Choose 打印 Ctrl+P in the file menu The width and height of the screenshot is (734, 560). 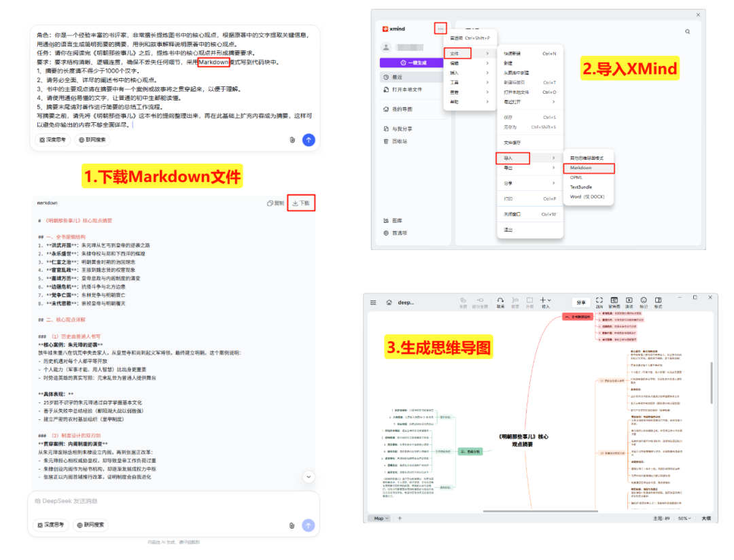pos(530,199)
